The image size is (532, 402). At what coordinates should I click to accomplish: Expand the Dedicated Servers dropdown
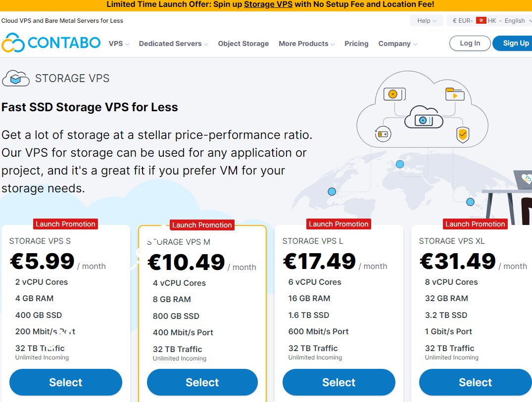pos(173,44)
